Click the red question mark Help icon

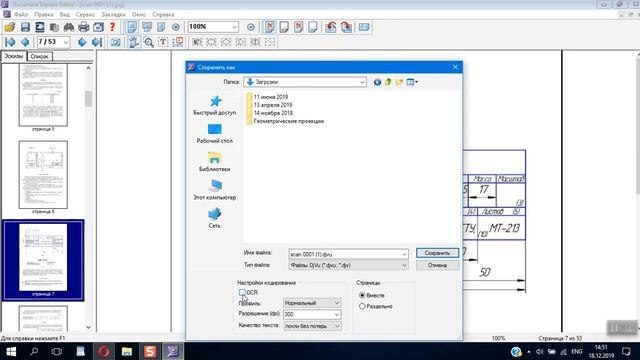[112, 27]
